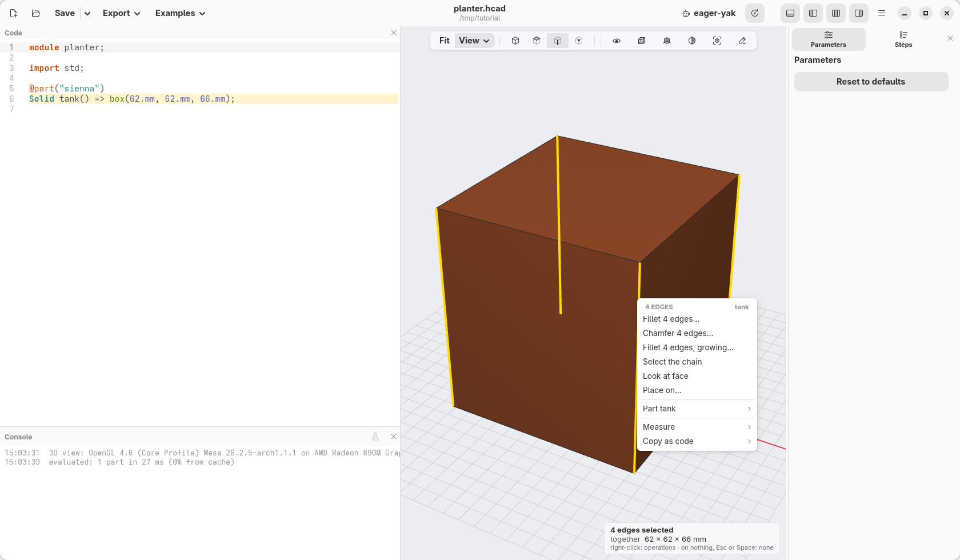Open the Examples dropdown menu
This screenshot has height=560, width=960.
coord(180,13)
